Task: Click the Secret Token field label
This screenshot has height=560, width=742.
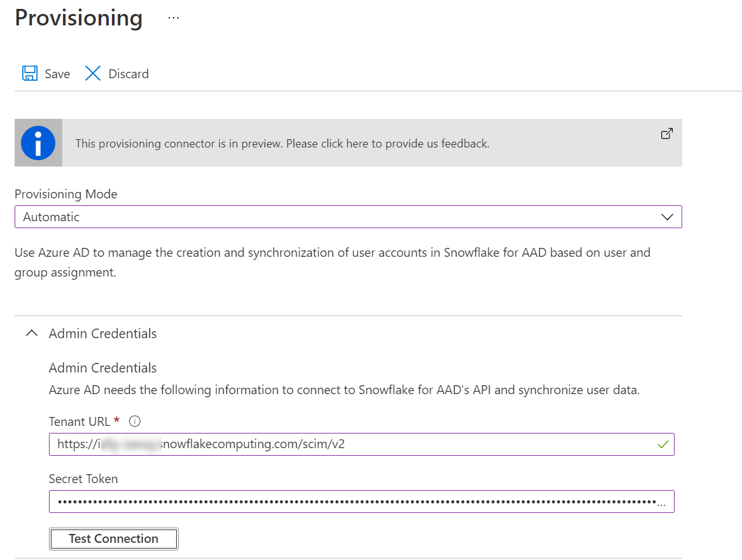Action: [x=83, y=479]
